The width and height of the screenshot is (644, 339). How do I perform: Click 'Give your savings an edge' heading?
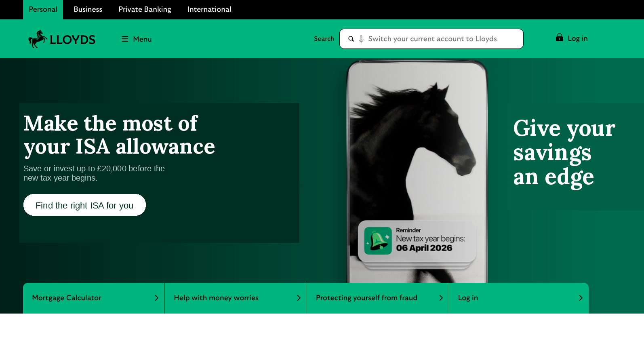pyautogui.click(x=564, y=152)
